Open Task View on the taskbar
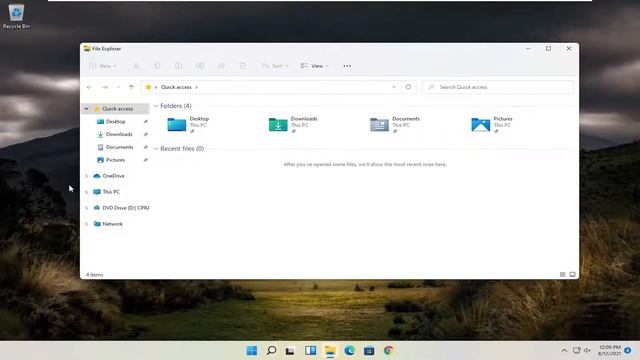Screen dimensions: 640x360 point(290,351)
